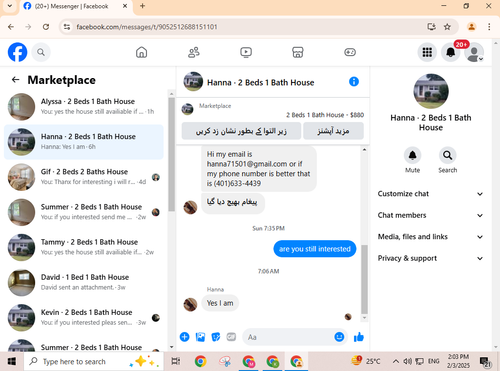
Task: Expand Privacy & support section
Action: [430, 258]
